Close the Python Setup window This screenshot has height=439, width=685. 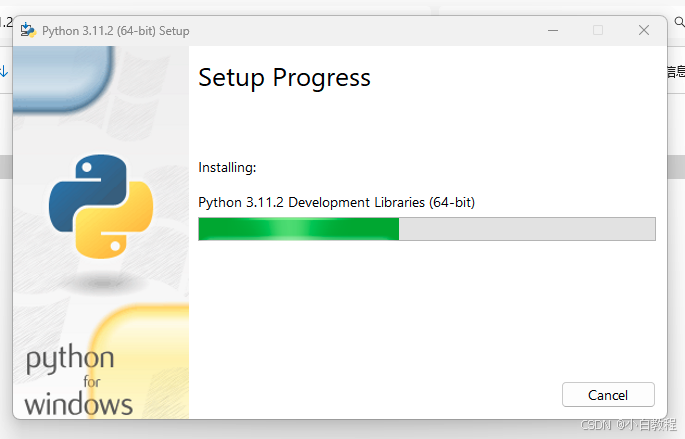[x=644, y=30]
